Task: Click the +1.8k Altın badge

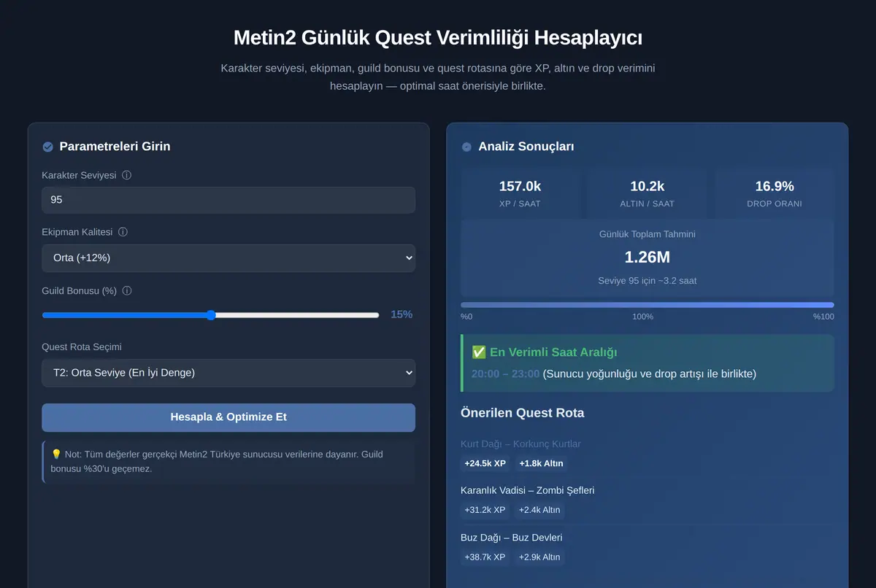Action: pos(541,463)
